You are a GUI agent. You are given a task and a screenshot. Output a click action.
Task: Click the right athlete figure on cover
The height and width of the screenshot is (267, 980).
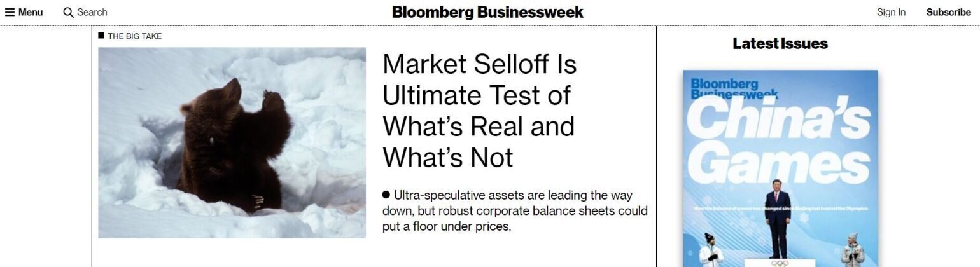(851, 250)
